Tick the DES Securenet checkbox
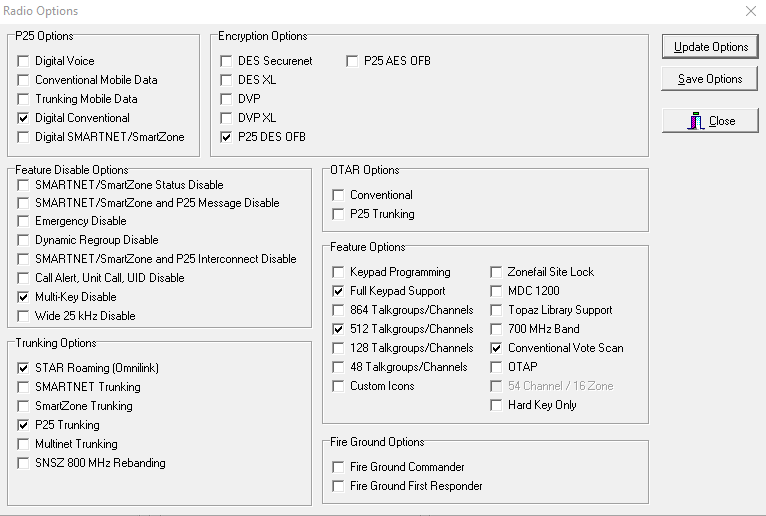Image resolution: width=766 pixels, height=516 pixels. pos(226,61)
